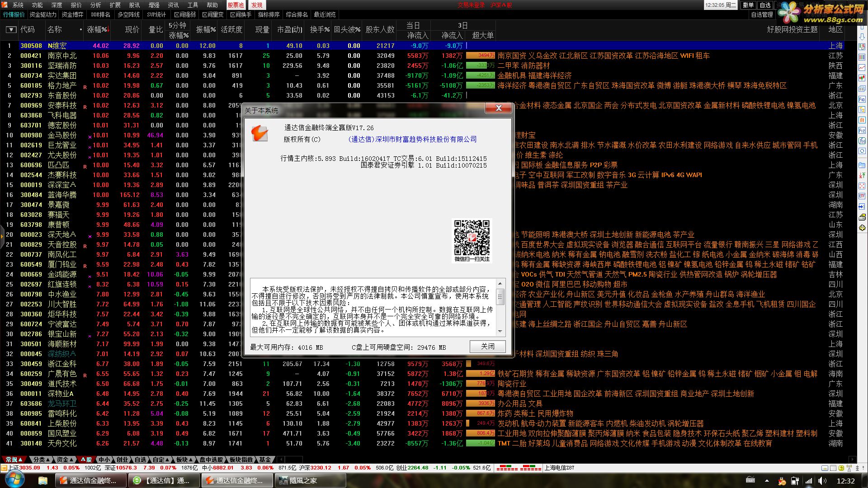Image resolution: width=868 pixels, height=488 pixels.
Task: Open the f(x) formula icon in sidebar
Action: 862,141
